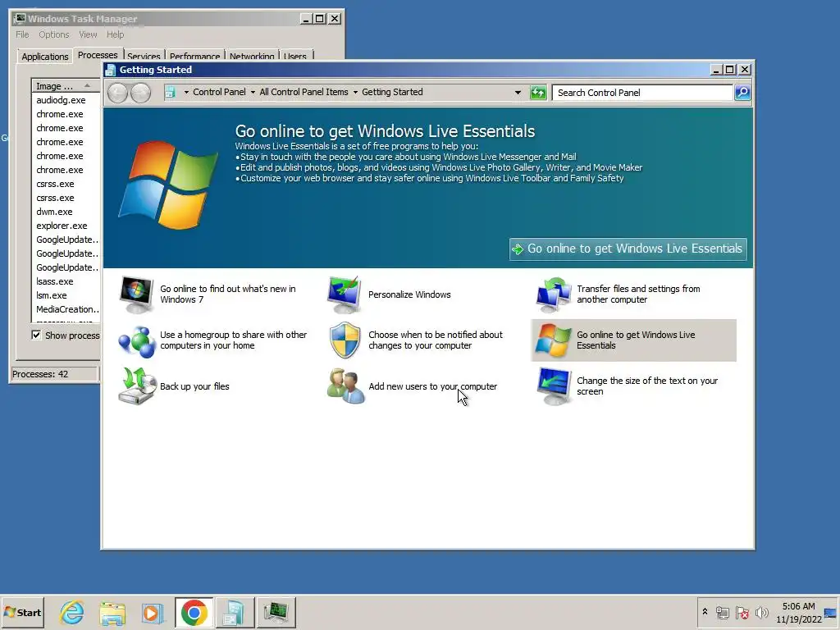
Task: Click Use a homegroup to share text
Action: pyautogui.click(x=234, y=340)
